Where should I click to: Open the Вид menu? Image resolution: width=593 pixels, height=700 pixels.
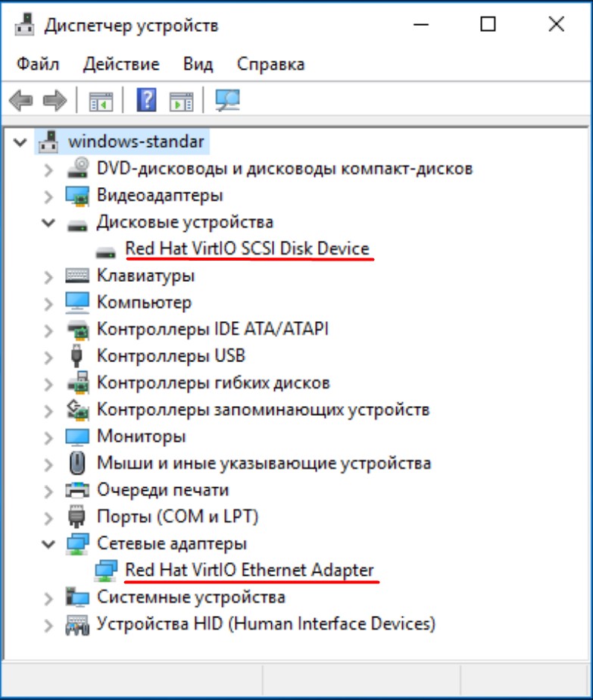click(x=198, y=64)
